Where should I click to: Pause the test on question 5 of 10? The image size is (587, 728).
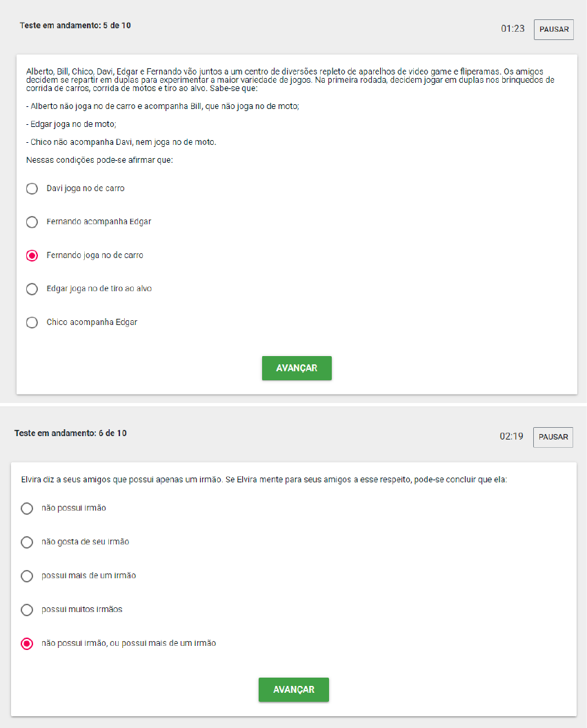554,29
